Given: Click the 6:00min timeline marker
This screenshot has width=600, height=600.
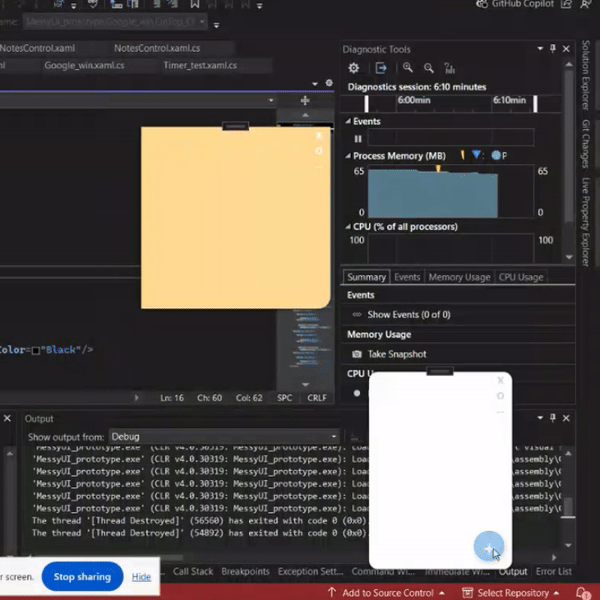Looking at the screenshot, I should pyautogui.click(x=414, y=100).
